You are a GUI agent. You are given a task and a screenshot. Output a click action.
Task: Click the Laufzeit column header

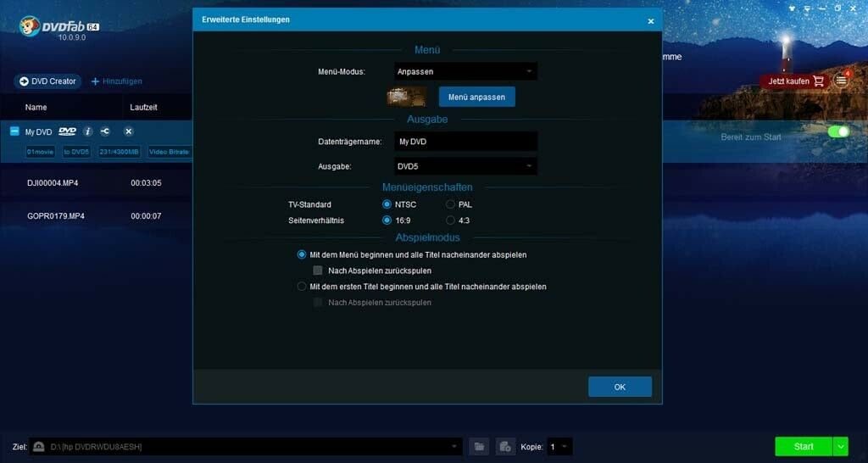pos(143,108)
